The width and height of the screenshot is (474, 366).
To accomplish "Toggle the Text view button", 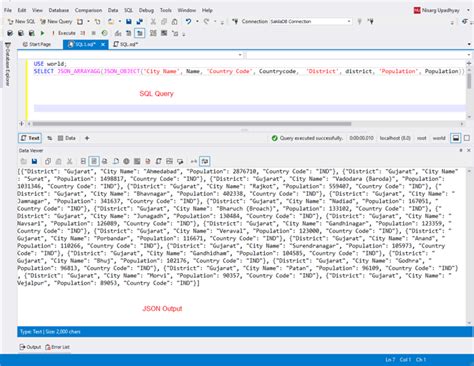I will [x=30, y=138].
